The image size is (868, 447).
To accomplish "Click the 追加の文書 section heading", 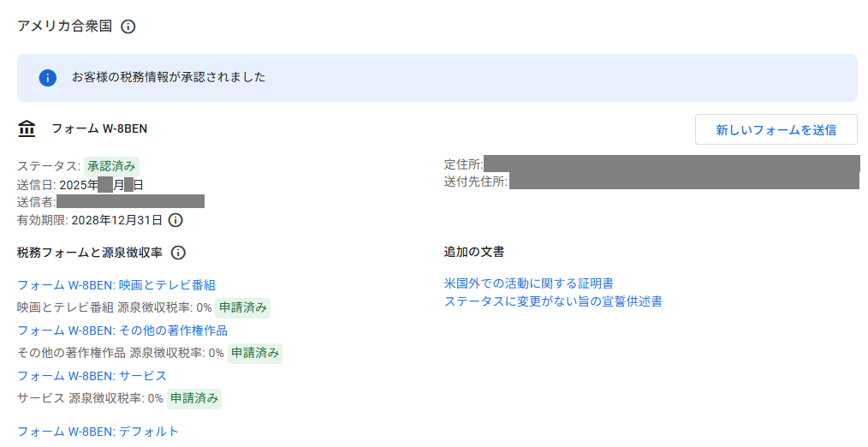I will (473, 253).
